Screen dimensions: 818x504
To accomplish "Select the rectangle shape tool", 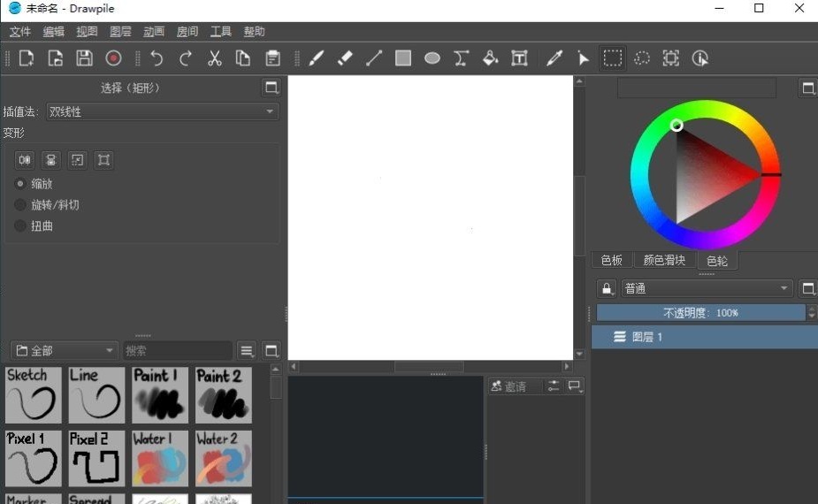I will [402, 57].
